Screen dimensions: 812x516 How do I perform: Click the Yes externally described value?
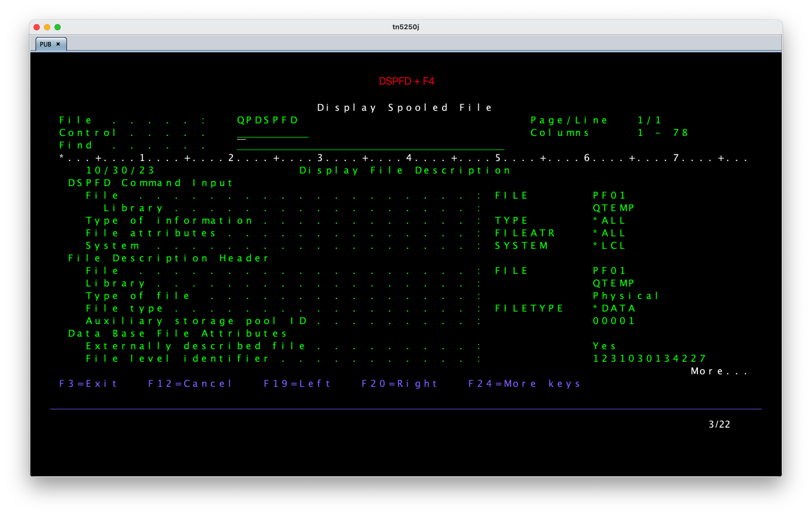pos(604,346)
